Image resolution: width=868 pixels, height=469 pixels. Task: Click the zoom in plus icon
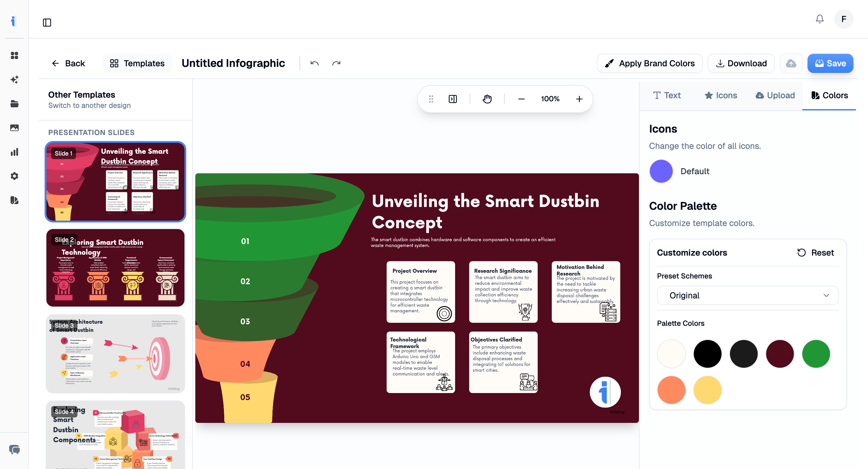579,99
